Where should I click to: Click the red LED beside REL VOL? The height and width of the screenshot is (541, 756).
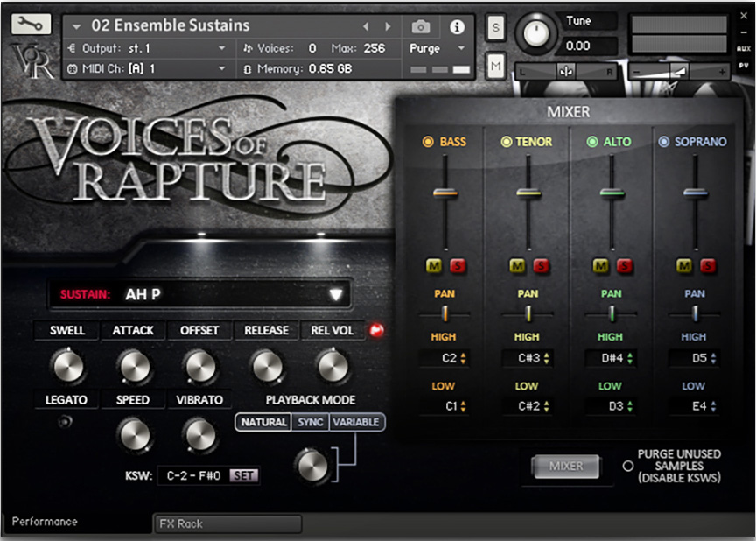(376, 331)
